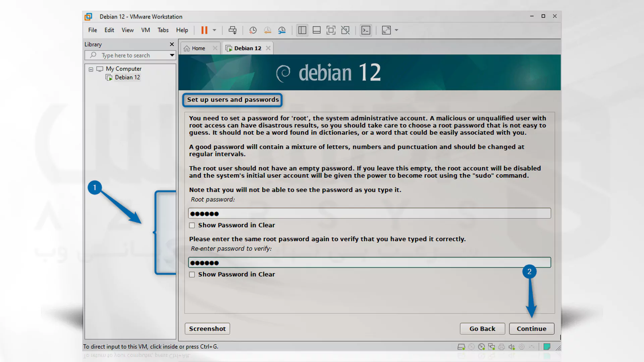Revert to snapshot using the toolbar icon
This screenshot has height=362, width=644.
tap(267, 30)
